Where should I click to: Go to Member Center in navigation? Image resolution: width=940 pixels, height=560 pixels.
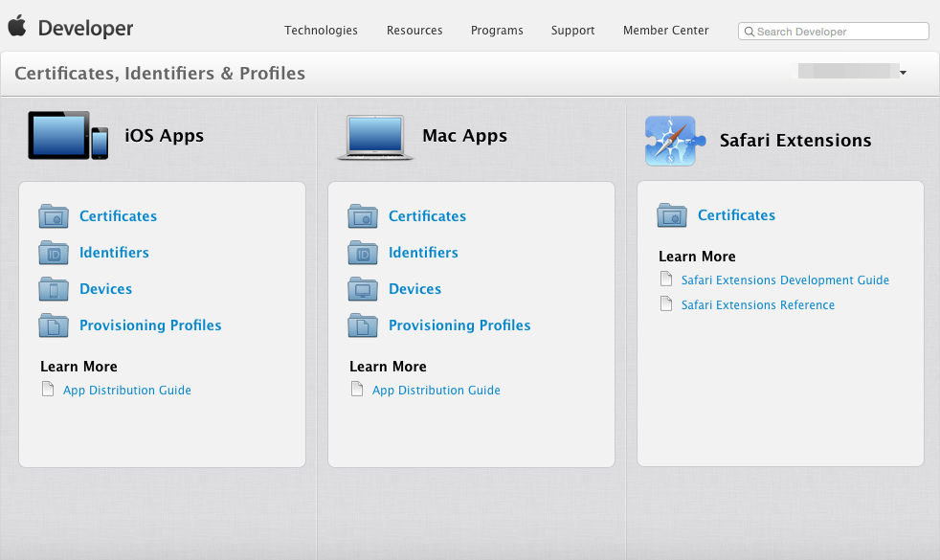tap(665, 31)
